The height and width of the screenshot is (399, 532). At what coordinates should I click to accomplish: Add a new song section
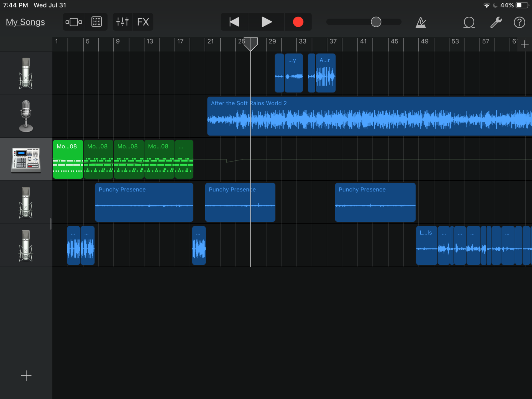(x=524, y=44)
